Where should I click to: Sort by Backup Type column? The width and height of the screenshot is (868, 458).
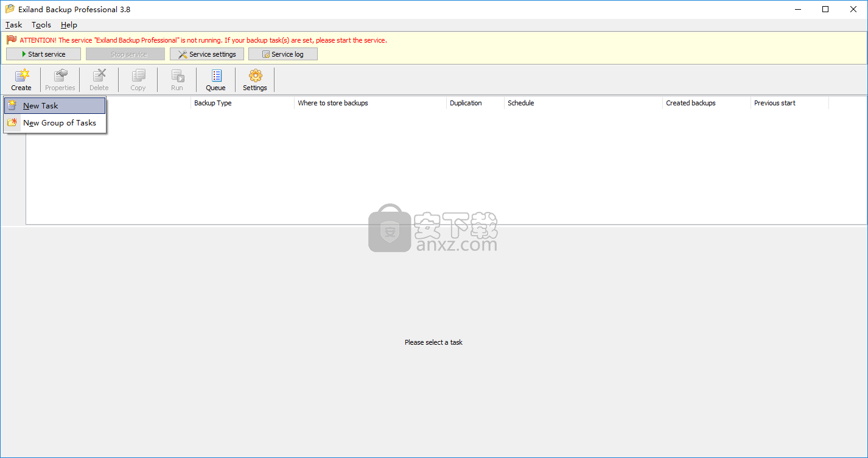click(x=242, y=103)
